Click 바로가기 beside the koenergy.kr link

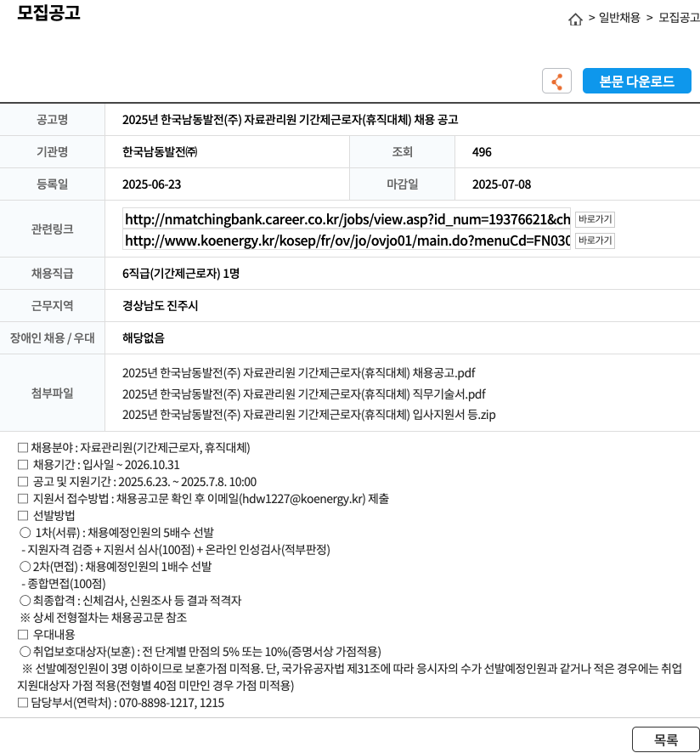coord(595,241)
